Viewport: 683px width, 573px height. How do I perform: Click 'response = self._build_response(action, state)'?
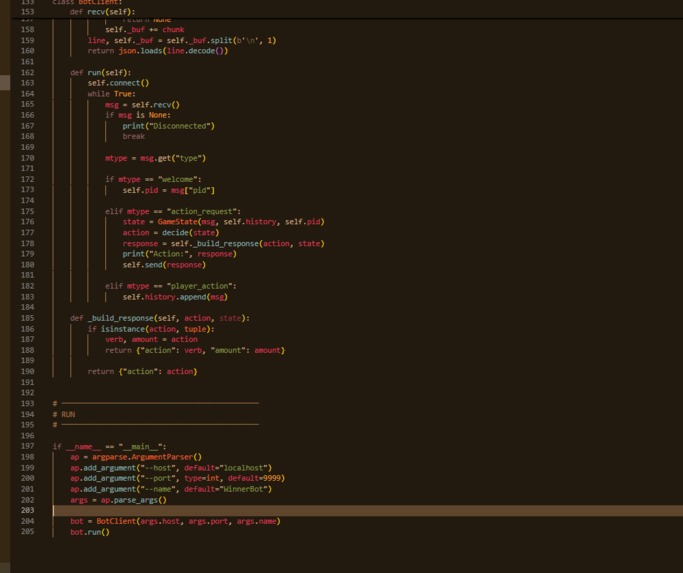[223, 244]
